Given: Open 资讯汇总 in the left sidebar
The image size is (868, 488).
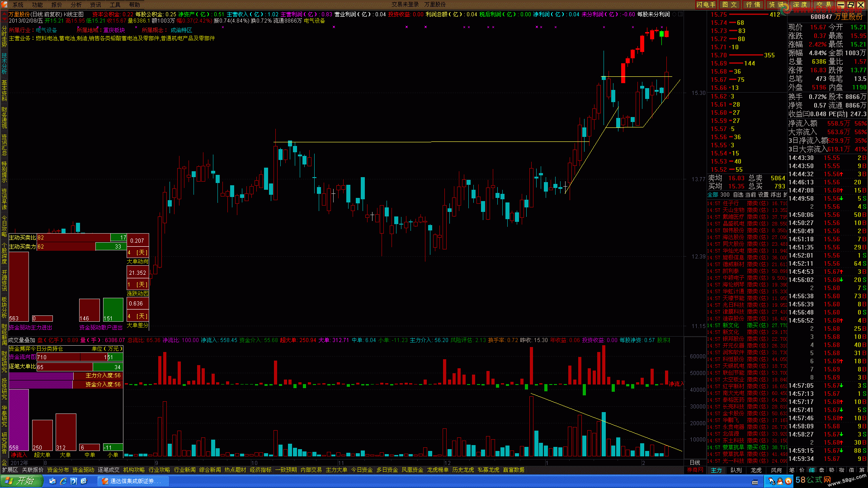Looking at the screenshot, I should [4, 145].
